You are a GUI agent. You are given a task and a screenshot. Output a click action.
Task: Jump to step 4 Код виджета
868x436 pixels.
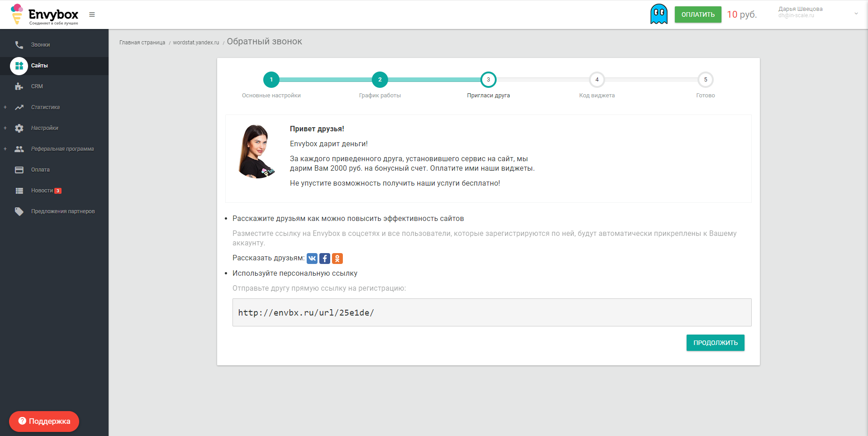point(597,80)
